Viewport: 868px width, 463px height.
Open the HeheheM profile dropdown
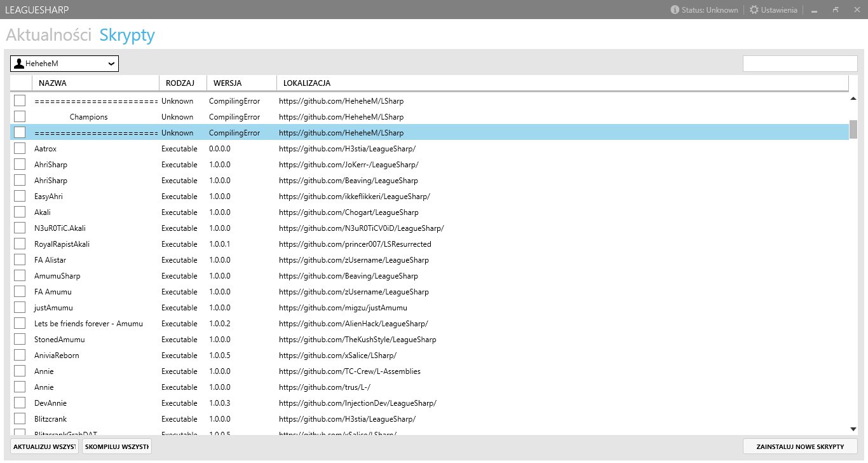64,64
